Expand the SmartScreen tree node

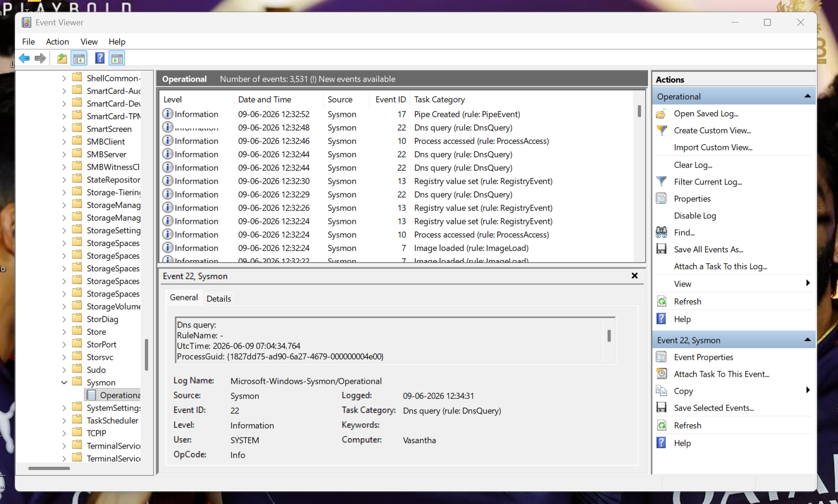click(64, 129)
